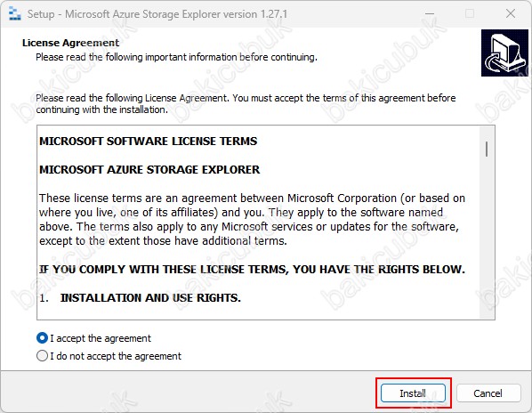Click the 'Please read the following important information' subtitle
The height and width of the screenshot is (413, 532).
pos(176,57)
